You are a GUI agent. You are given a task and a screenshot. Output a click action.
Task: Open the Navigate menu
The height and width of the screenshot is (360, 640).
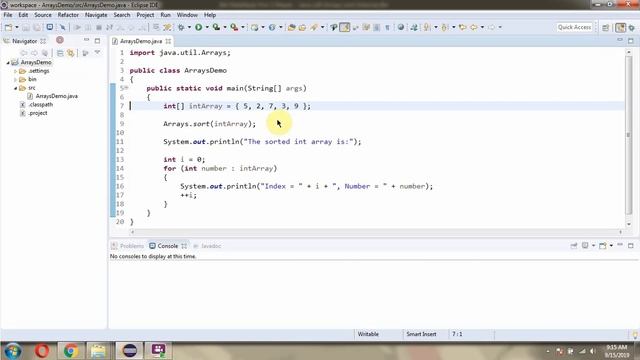(x=96, y=15)
